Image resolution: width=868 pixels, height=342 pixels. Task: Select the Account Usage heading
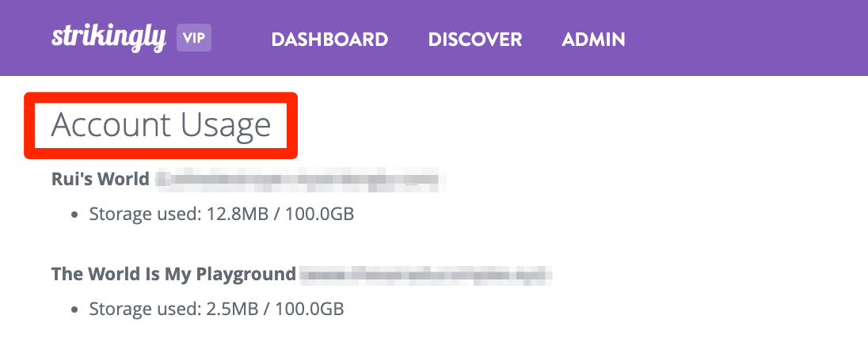(161, 125)
